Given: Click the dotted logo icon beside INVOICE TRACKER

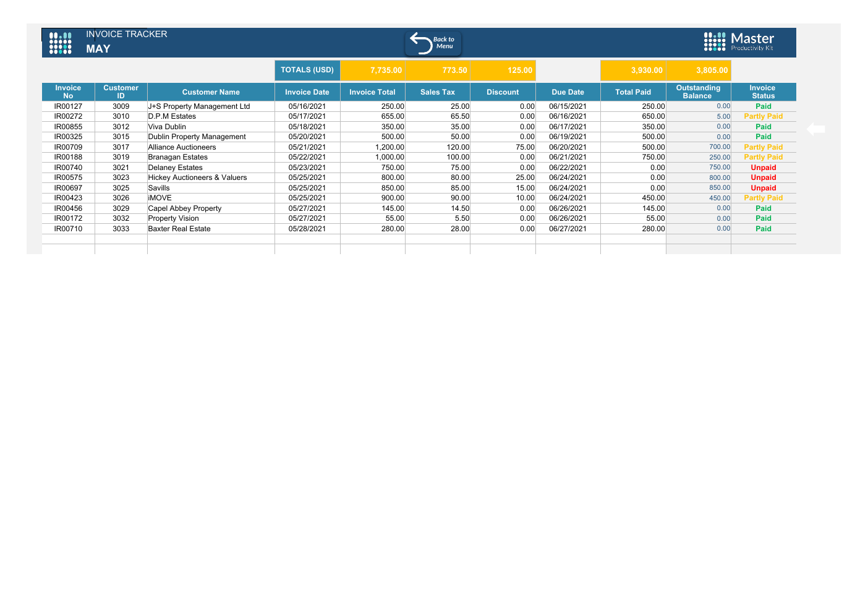Looking at the screenshot, I should click(61, 43).
